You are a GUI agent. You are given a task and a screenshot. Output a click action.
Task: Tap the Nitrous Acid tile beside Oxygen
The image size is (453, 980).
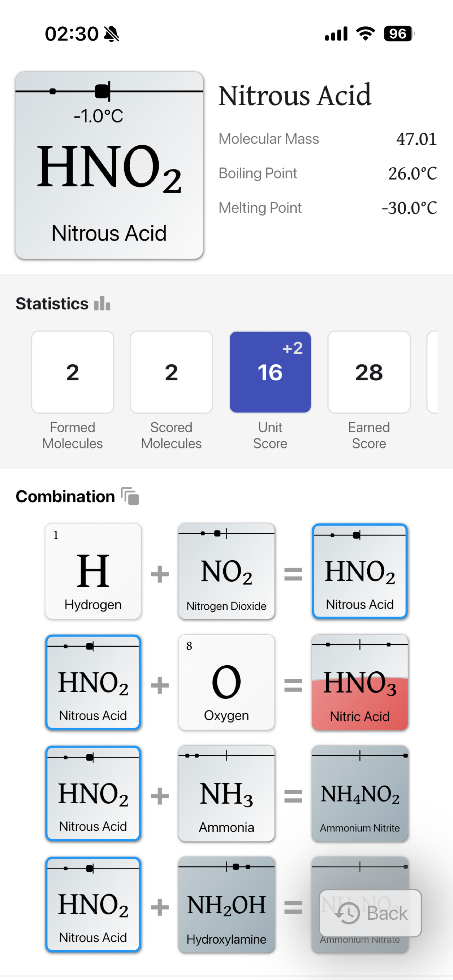pyautogui.click(x=93, y=682)
